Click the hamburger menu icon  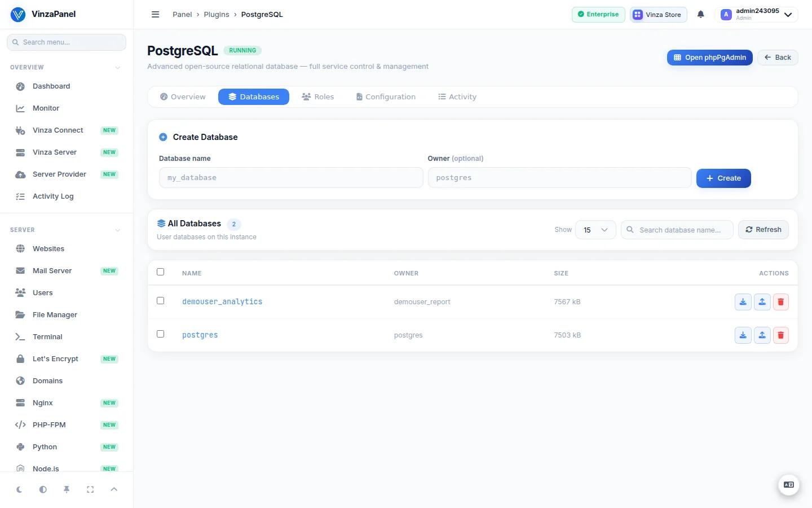tap(156, 15)
